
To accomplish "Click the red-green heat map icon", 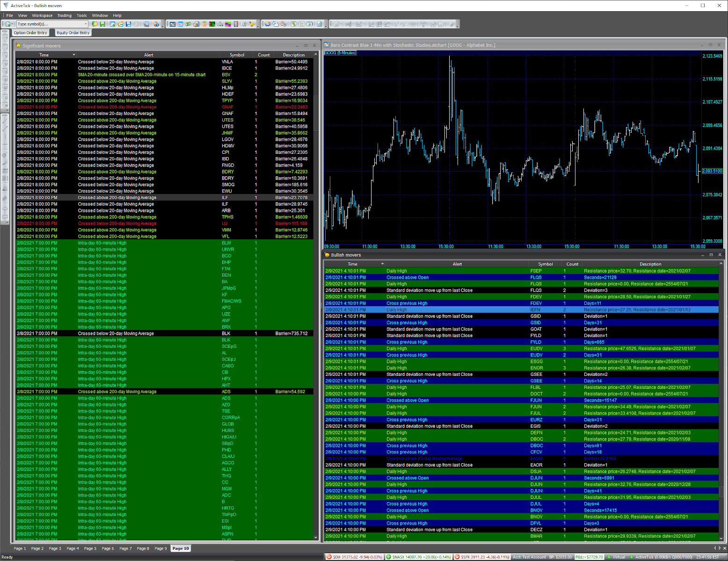I will click(212, 24).
